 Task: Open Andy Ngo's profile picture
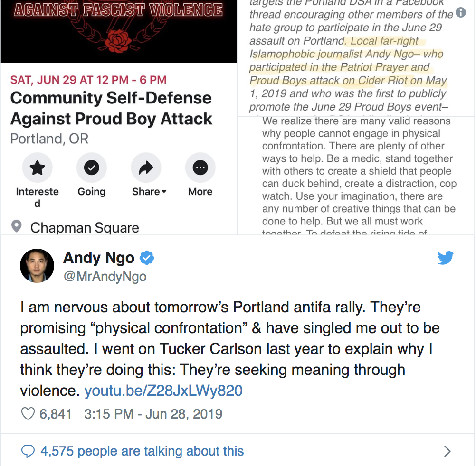pos(37,266)
